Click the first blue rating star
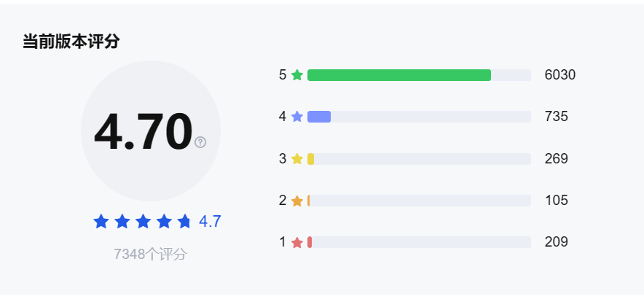This screenshot has height=302, width=644. (x=101, y=221)
